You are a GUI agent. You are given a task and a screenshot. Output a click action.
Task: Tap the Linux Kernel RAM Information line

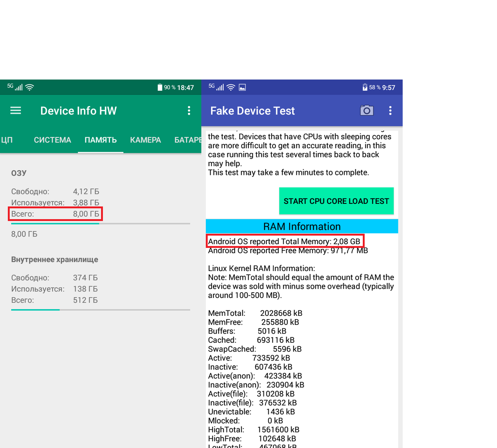(261, 268)
